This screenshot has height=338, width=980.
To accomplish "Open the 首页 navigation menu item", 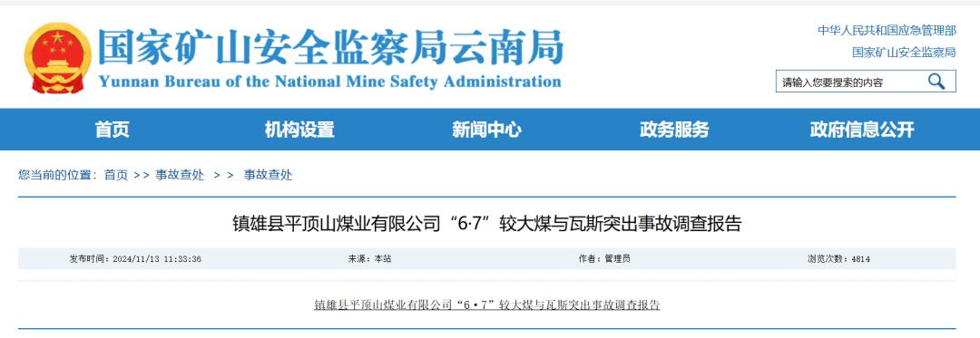I will click(x=112, y=130).
